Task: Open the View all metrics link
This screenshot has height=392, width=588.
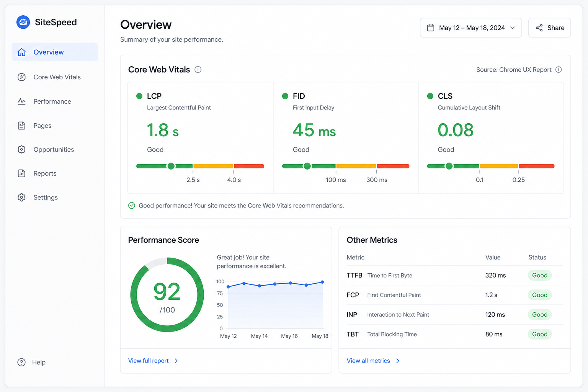Action: point(368,361)
